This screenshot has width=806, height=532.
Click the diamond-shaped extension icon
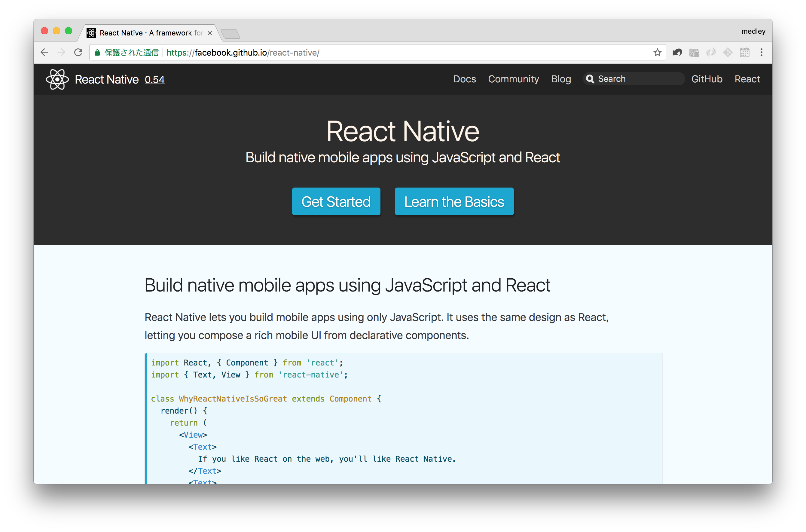728,53
